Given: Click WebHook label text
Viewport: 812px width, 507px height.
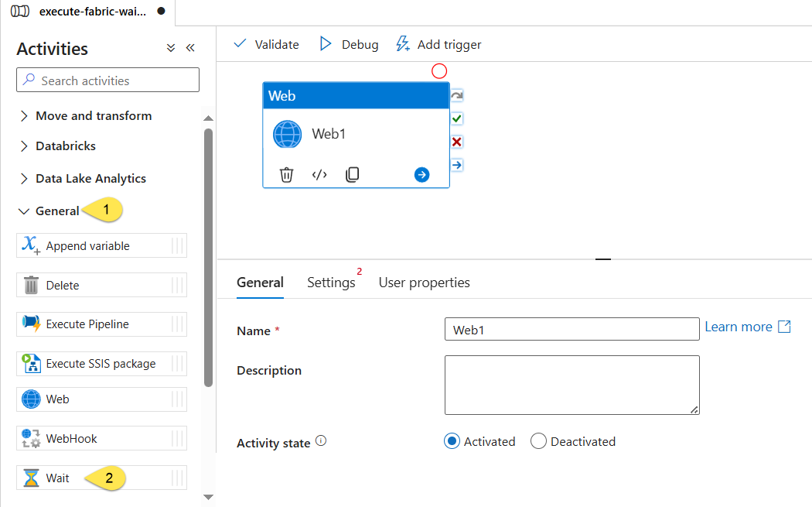Looking at the screenshot, I should click(x=71, y=439).
